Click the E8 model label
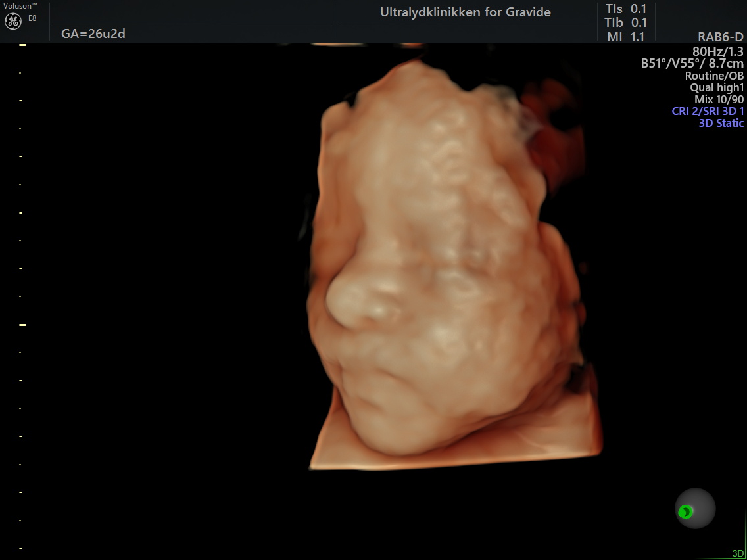 tap(32, 18)
